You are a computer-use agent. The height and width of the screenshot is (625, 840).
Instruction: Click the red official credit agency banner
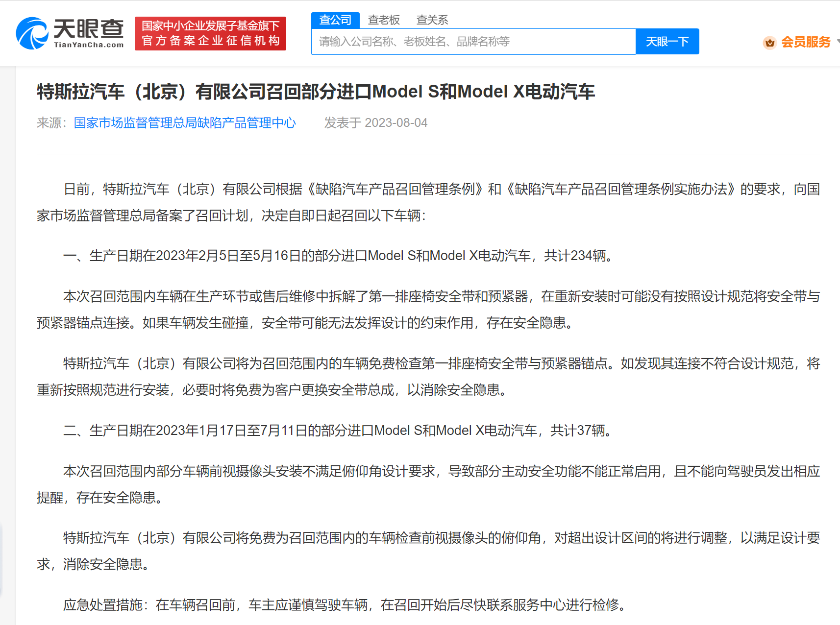pos(210,33)
